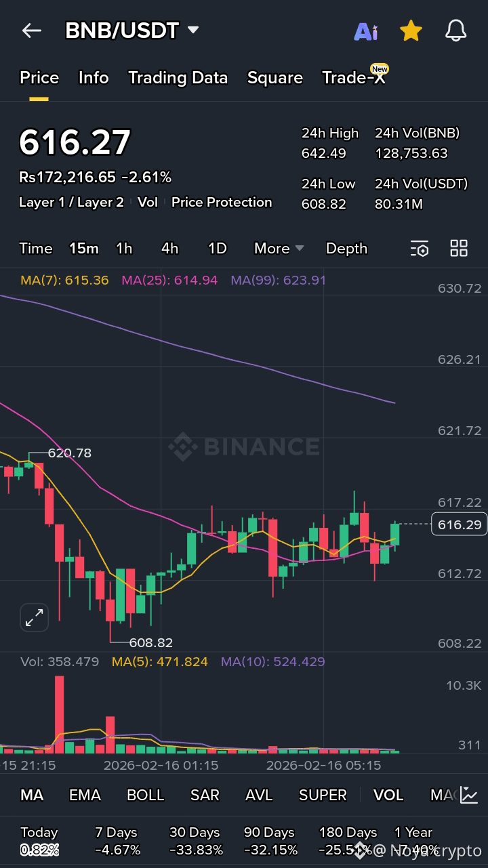The image size is (488, 868).
Task: Toggle the MA indicator
Action: coord(32,795)
